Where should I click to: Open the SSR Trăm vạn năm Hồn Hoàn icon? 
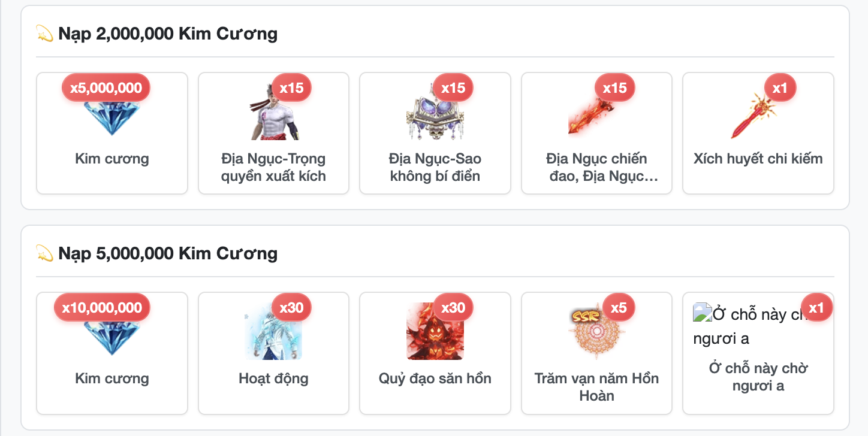point(596,331)
